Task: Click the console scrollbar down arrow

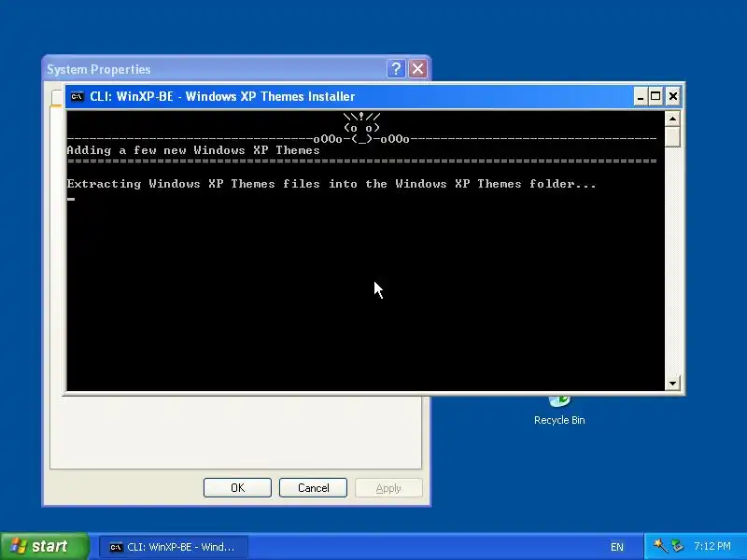Action: [672, 383]
